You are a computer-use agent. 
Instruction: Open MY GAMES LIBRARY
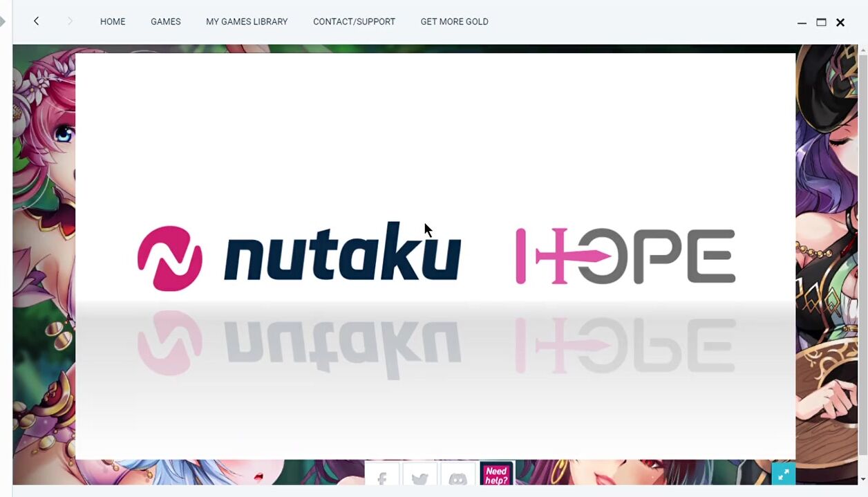(x=247, y=21)
